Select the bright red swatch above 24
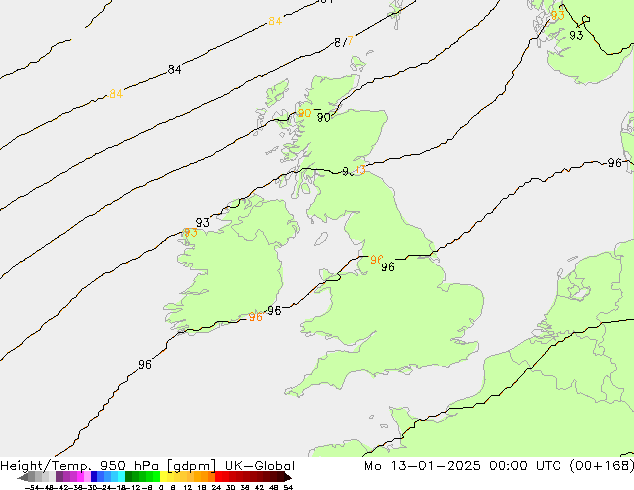This screenshot has height=490, width=634. pos(218,477)
